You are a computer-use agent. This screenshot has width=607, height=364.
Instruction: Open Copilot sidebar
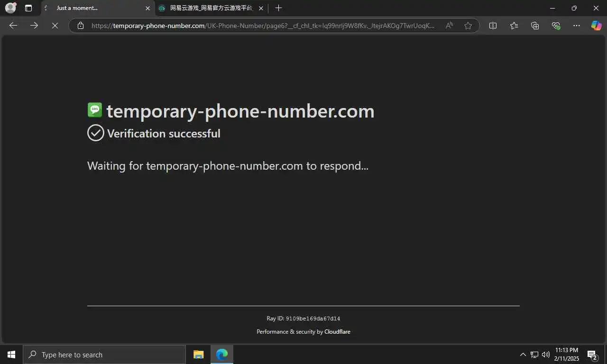coord(596,26)
